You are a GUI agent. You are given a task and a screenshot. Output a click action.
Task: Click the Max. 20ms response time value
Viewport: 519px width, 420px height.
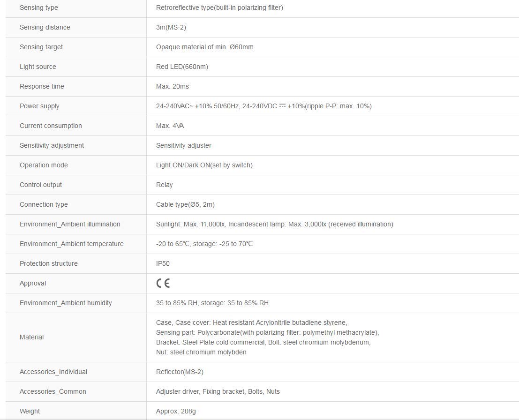coord(173,86)
